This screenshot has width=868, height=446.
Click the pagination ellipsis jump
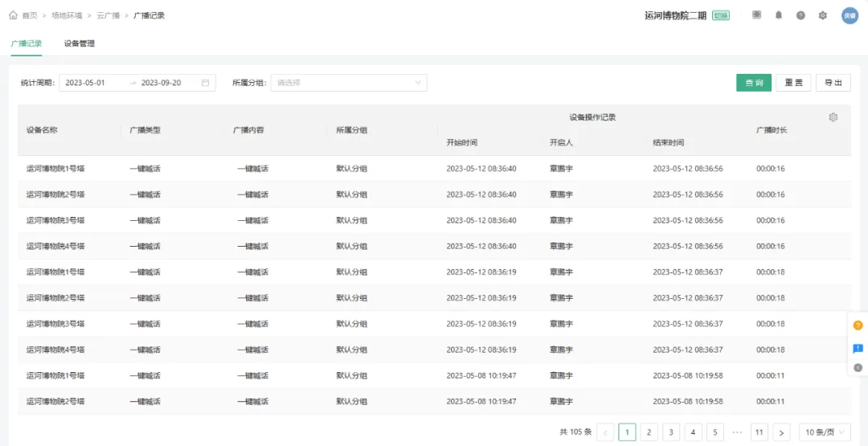pos(737,432)
